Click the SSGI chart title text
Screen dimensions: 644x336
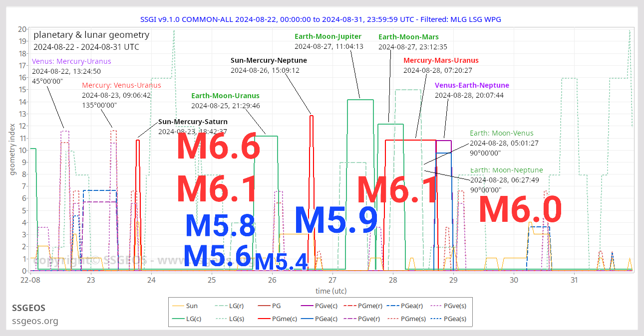(322, 19)
